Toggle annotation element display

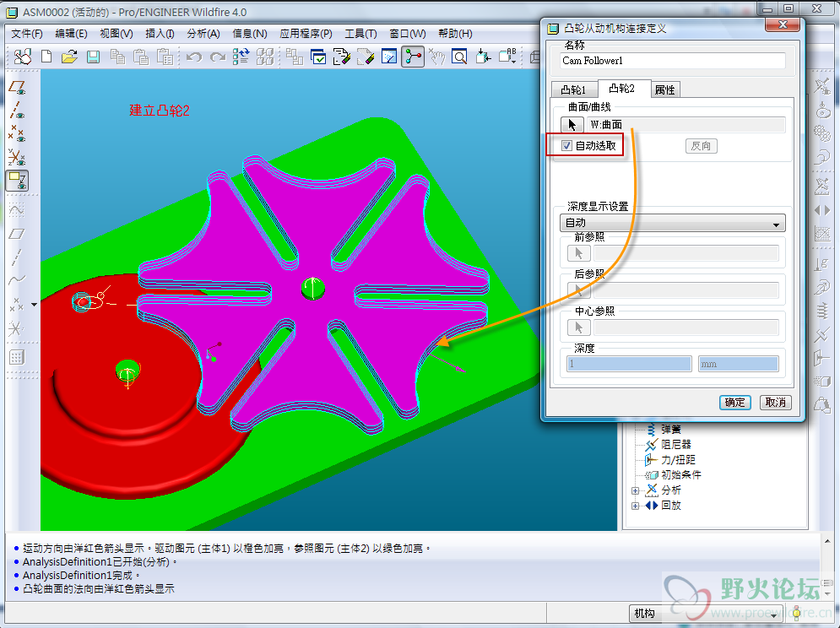[x=17, y=181]
